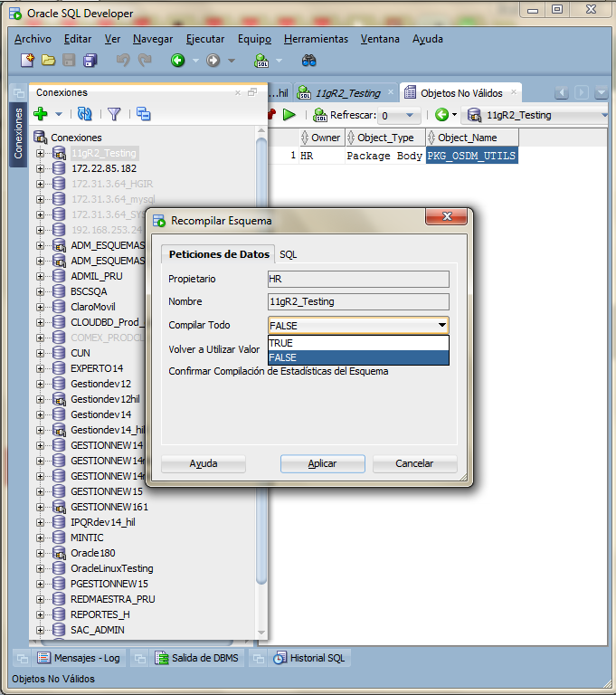Screen dimensions: 616x695
Task: Expand the 172.22.85.182 connection node
Action: 41,168
